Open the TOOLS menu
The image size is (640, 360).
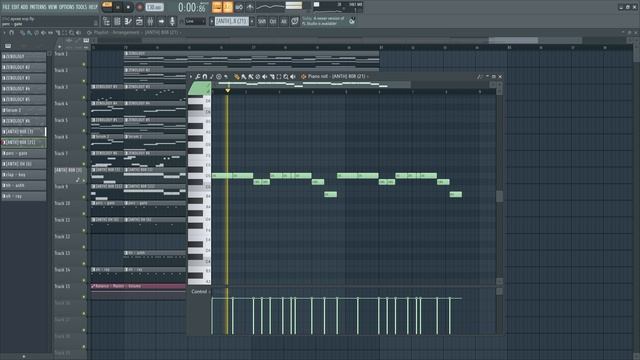click(x=81, y=7)
